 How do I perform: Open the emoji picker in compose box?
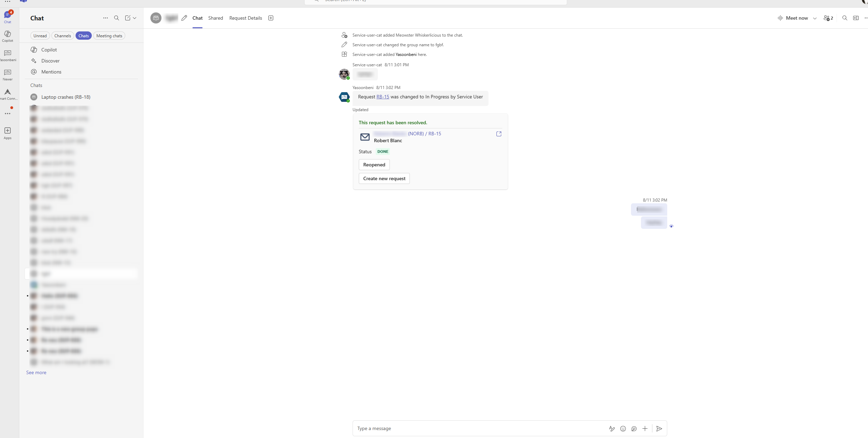(623, 428)
